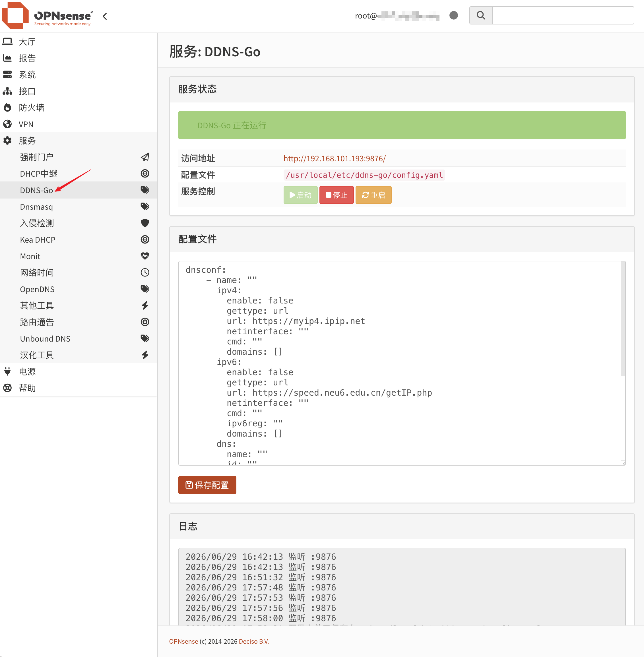The image size is (644, 657).
Task: Open DHCP中继 service
Action: pos(79,174)
